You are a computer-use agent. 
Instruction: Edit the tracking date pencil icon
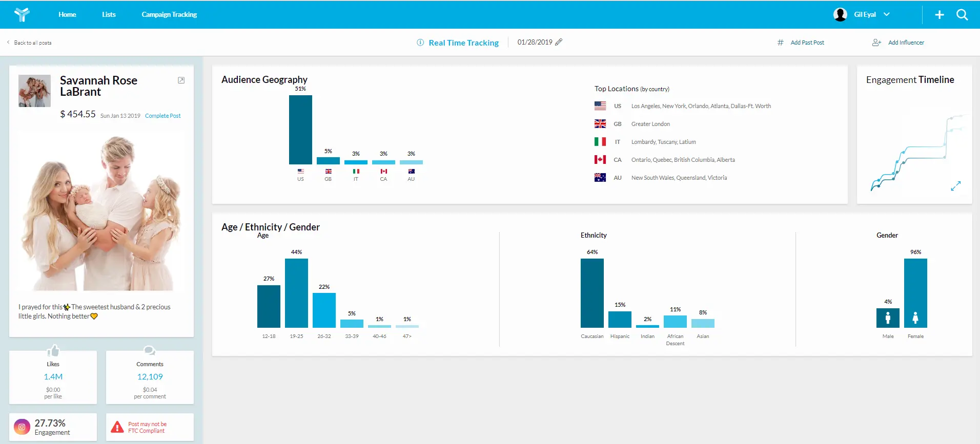559,42
